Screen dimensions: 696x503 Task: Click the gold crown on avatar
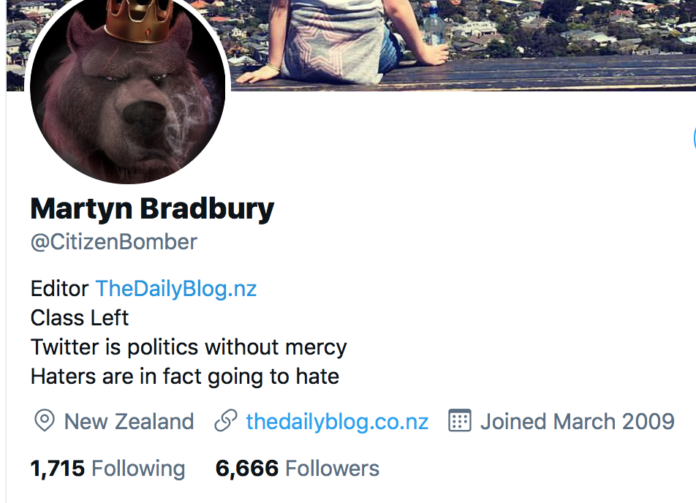click(138, 20)
